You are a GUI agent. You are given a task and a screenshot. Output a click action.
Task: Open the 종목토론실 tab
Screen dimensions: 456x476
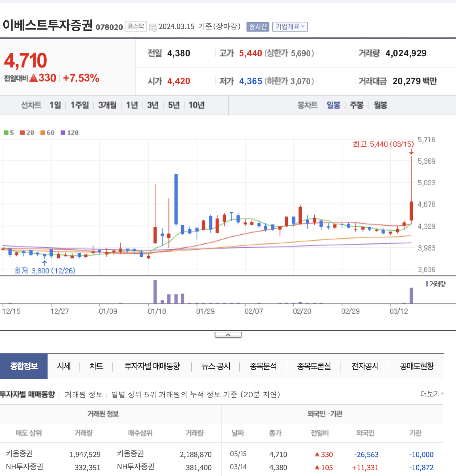click(314, 366)
